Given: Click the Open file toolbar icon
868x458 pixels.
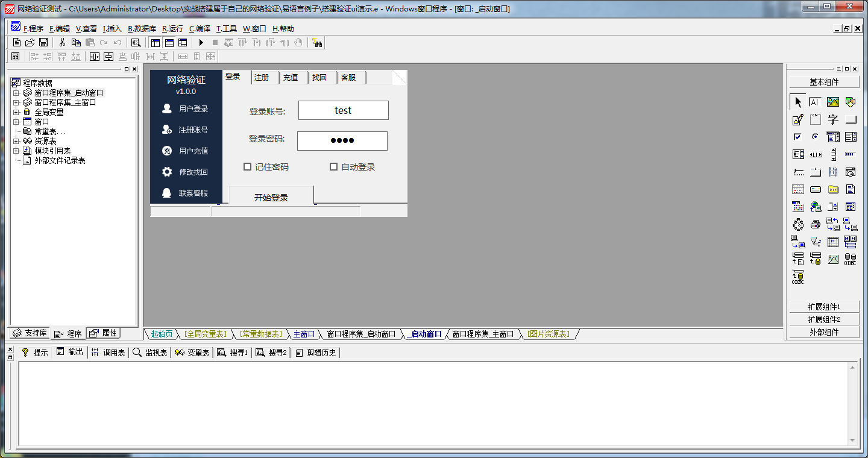Looking at the screenshot, I should pos(30,43).
